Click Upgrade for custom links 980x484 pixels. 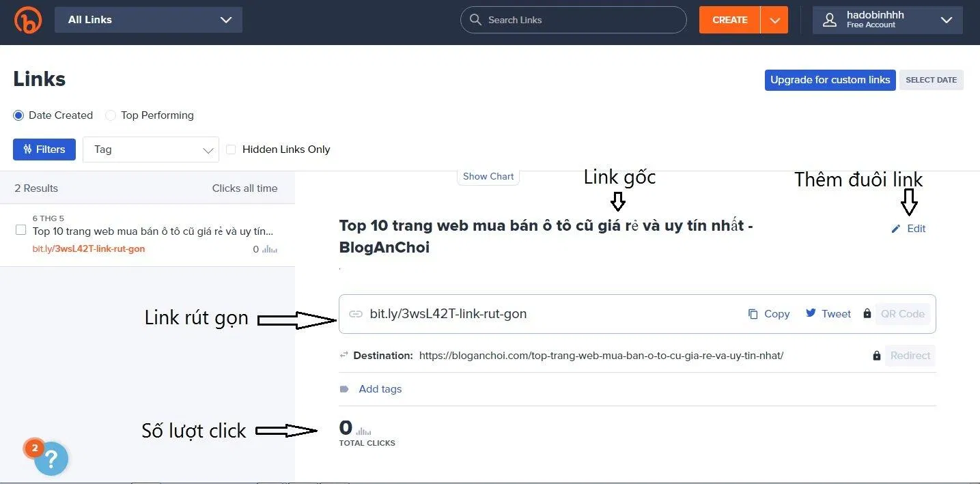click(x=830, y=80)
